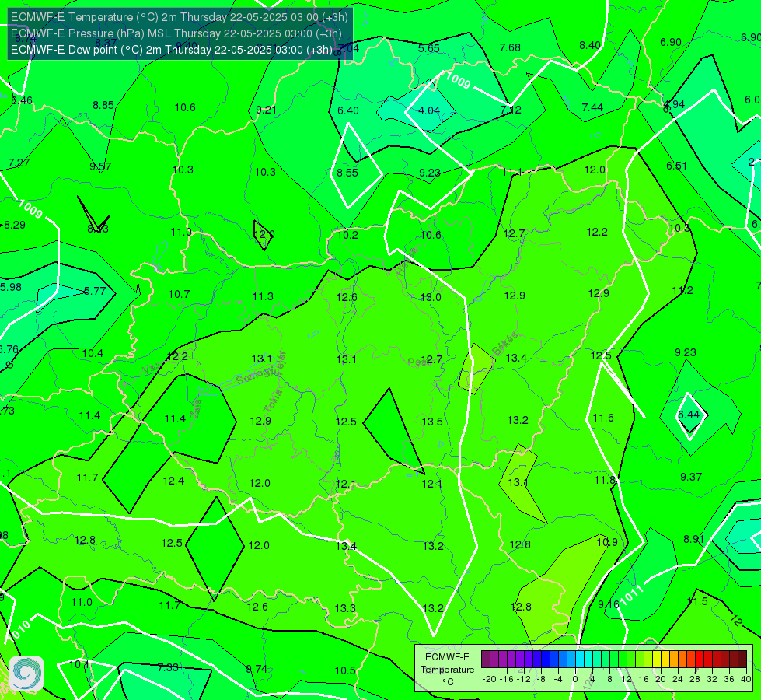The width and height of the screenshot is (761, 700).
Task: Select the ECMWF-E Pressure MSL layer label
Action: [x=176, y=34]
